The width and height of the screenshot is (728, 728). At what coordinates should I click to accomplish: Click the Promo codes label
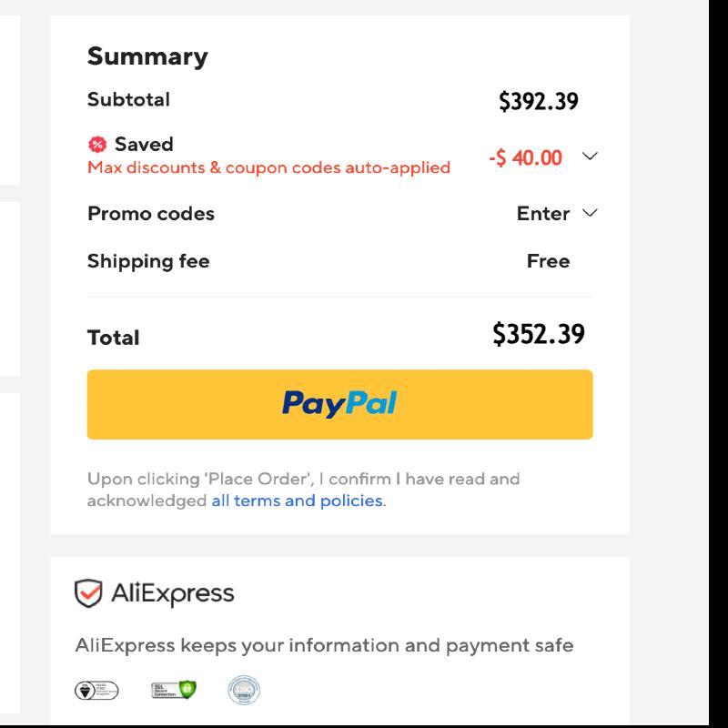click(x=151, y=214)
